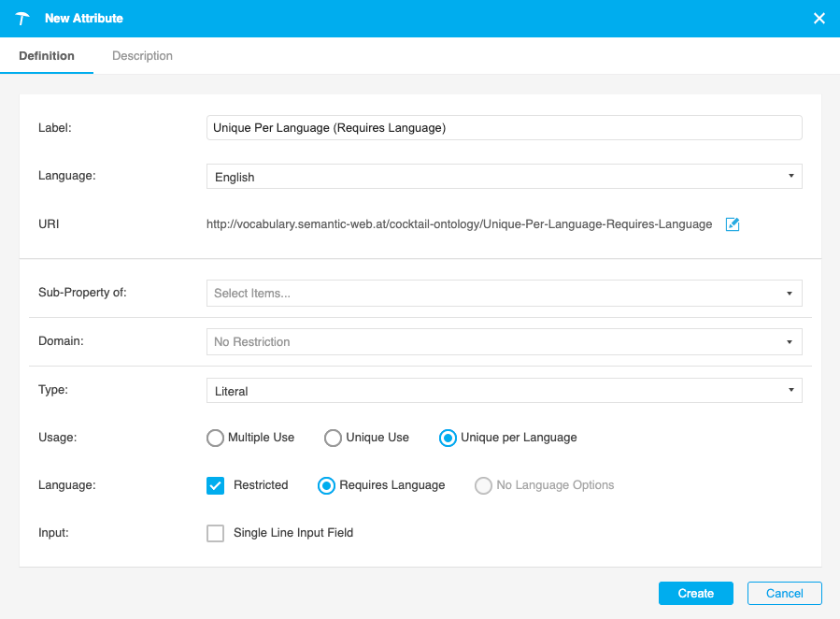Choose the No Language Options setting
The width and height of the screenshot is (840, 619).
(x=483, y=485)
